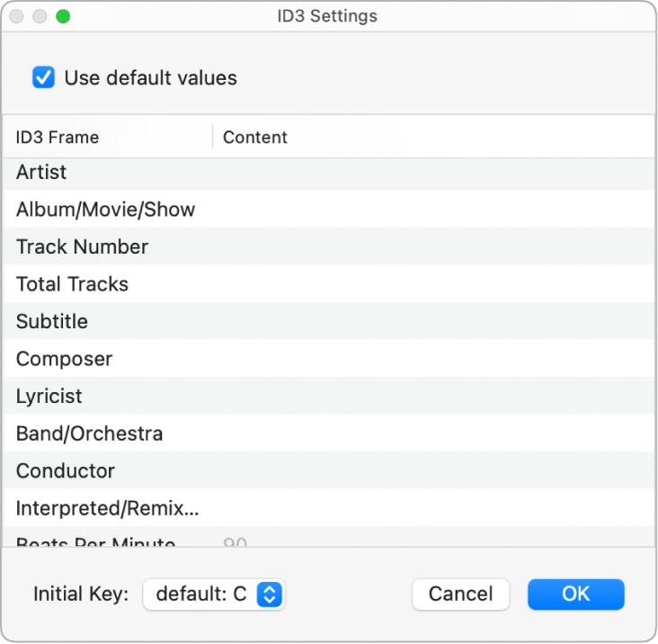This screenshot has height=644, width=658.
Task: Open the Initial Key dropdown
Action: tap(214, 594)
